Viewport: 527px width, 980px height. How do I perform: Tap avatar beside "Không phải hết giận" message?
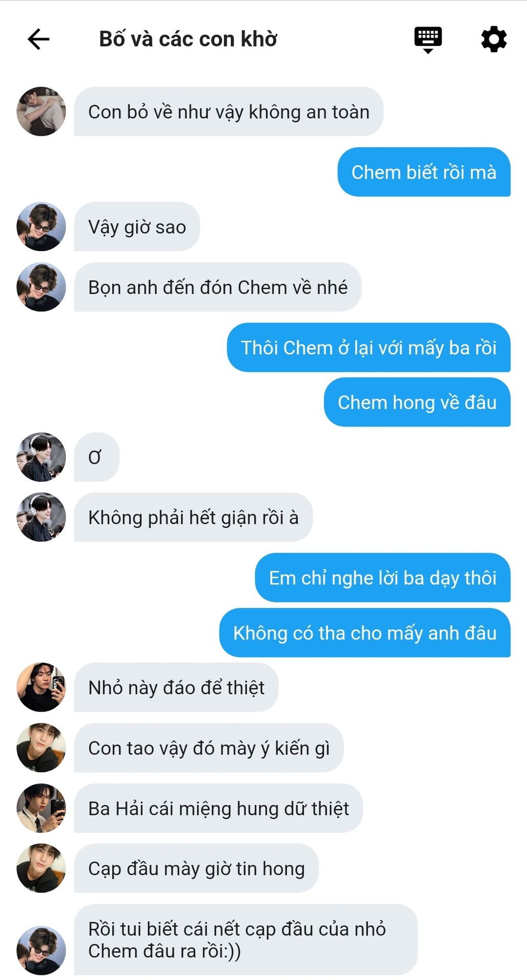41,518
